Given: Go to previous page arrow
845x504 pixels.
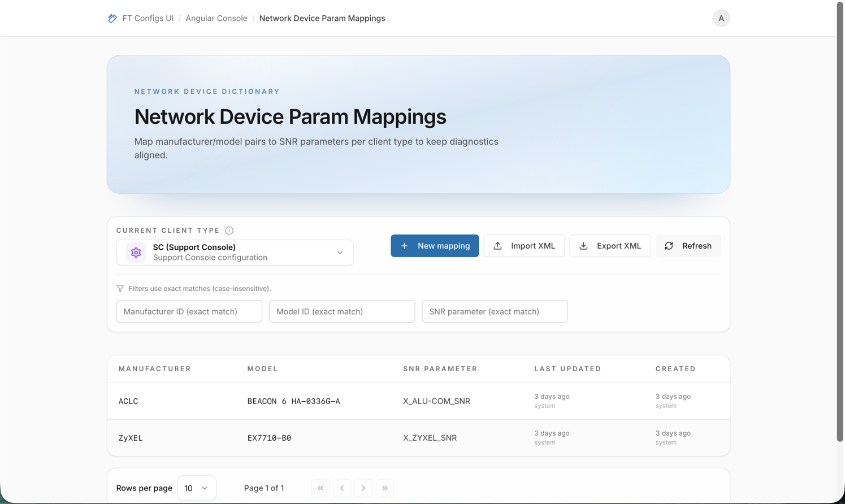Looking at the screenshot, I should (342, 488).
